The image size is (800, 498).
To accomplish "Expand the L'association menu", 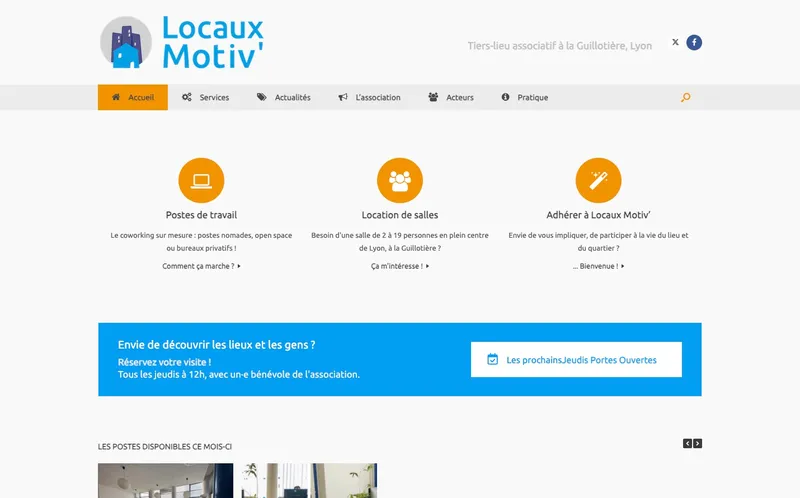I will click(370, 97).
